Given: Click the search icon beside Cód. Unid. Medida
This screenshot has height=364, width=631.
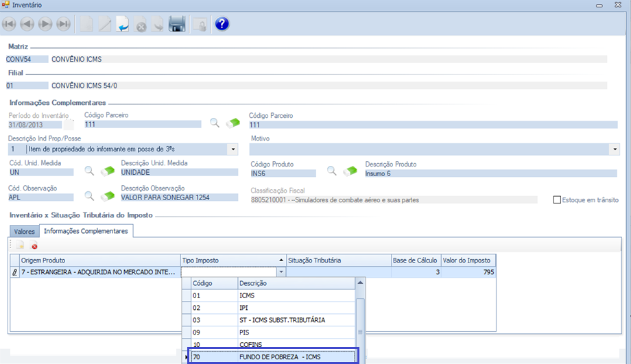Looking at the screenshot, I should point(89,171).
